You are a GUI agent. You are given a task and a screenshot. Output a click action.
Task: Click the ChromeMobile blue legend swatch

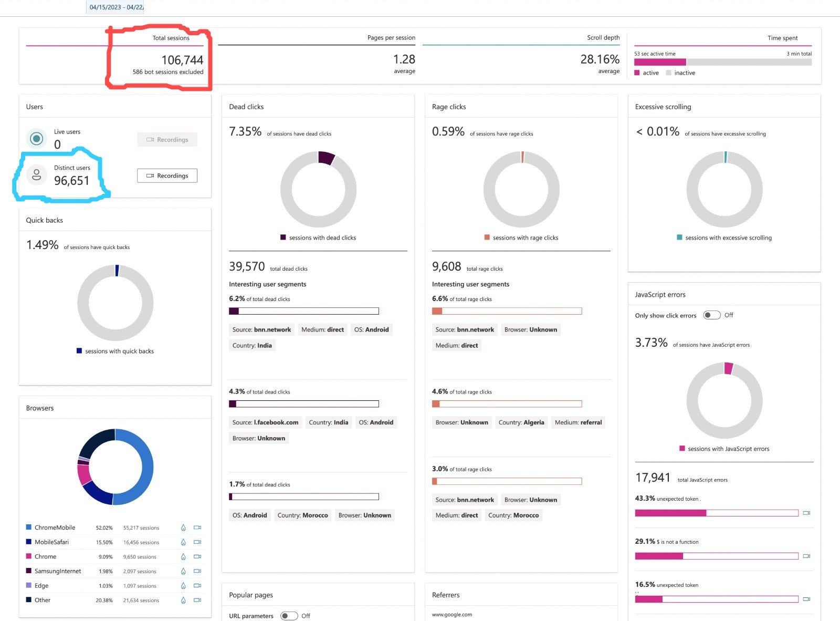(29, 527)
